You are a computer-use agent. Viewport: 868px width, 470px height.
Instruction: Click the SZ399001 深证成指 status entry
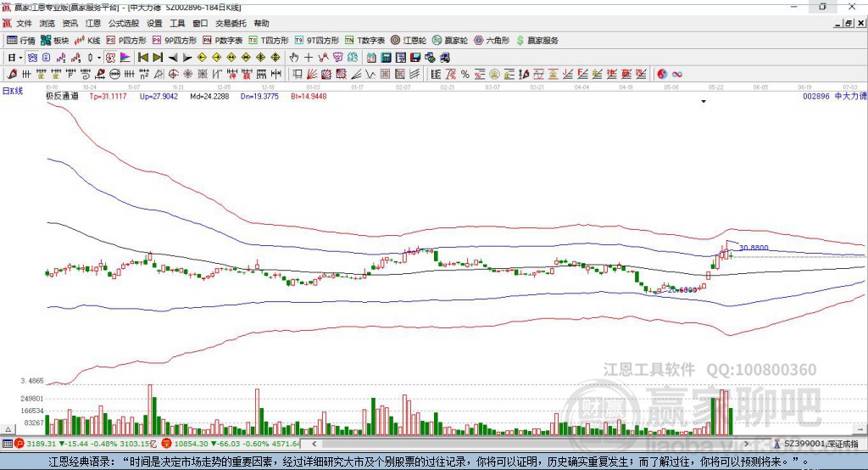click(x=816, y=444)
